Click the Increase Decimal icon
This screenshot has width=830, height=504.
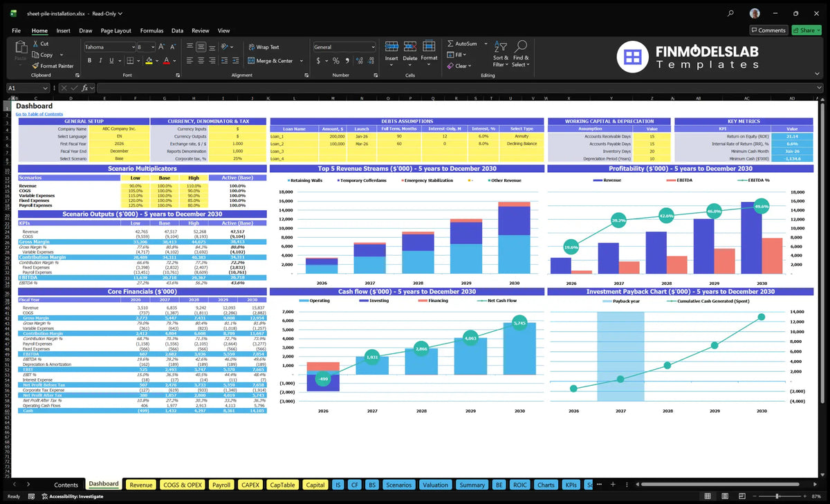pyautogui.click(x=359, y=61)
